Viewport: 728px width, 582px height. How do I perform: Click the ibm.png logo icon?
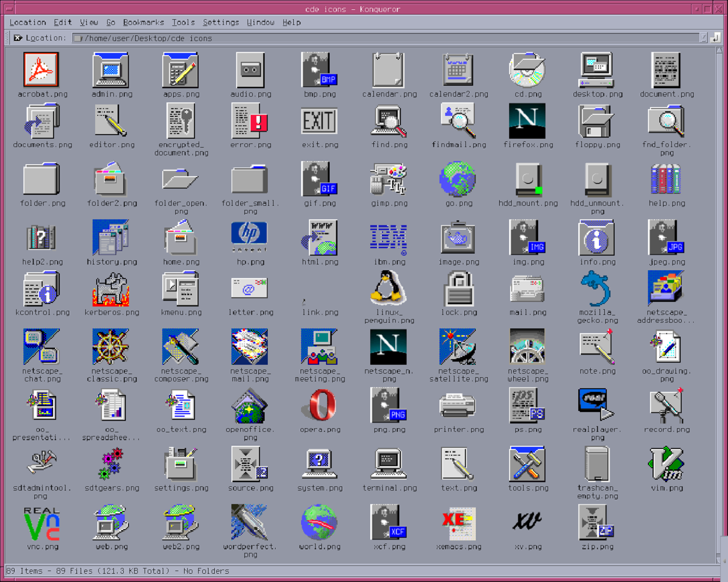[389, 238]
